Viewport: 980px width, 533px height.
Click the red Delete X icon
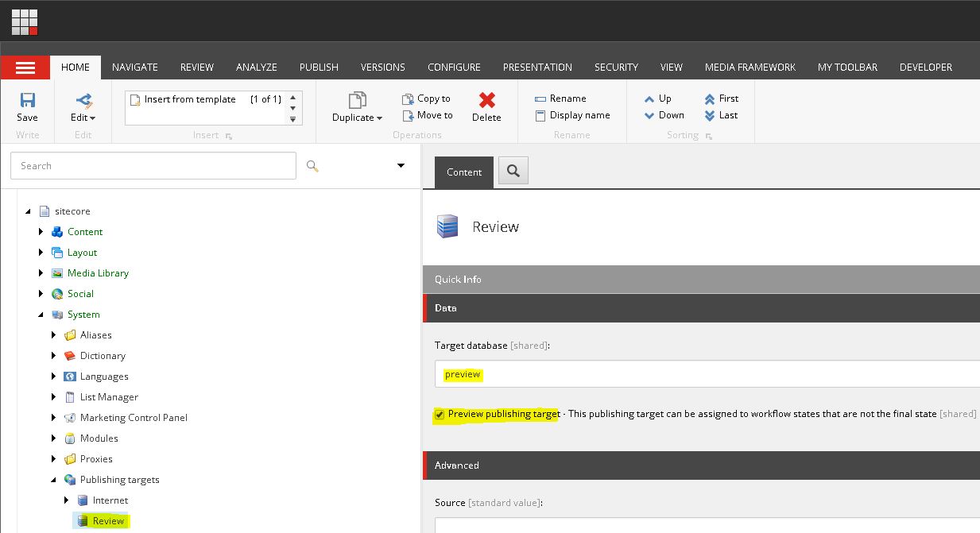[x=487, y=100]
